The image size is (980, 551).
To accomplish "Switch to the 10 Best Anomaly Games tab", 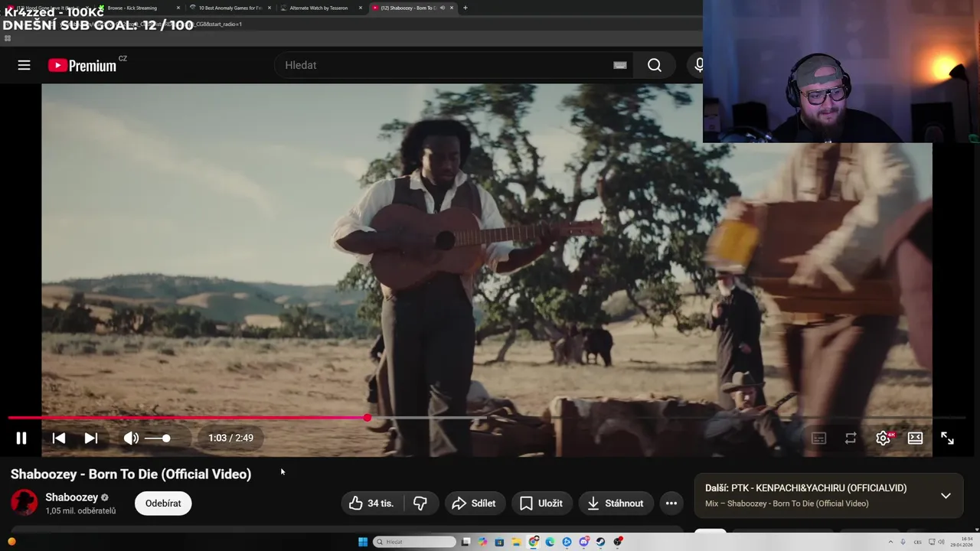I will coord(230,8).
